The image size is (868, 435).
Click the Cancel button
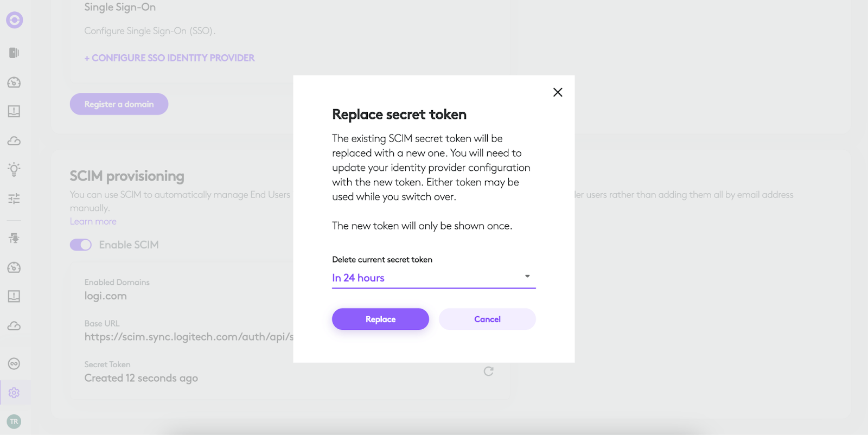click(x=487, y=319)
